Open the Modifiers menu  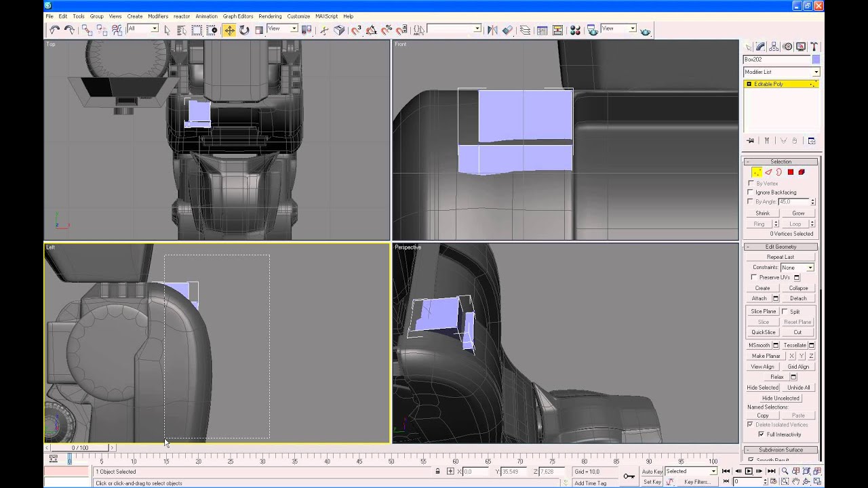pyautogui.click(x=158, y=16)
